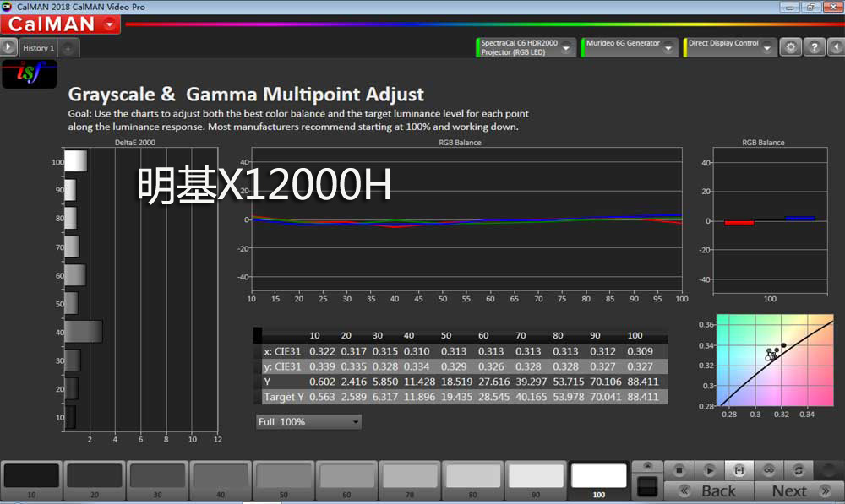Viewport: 845px width, 504px height.
Task: Open the Direct Display Control dropdown
Action: pos(767,47)
